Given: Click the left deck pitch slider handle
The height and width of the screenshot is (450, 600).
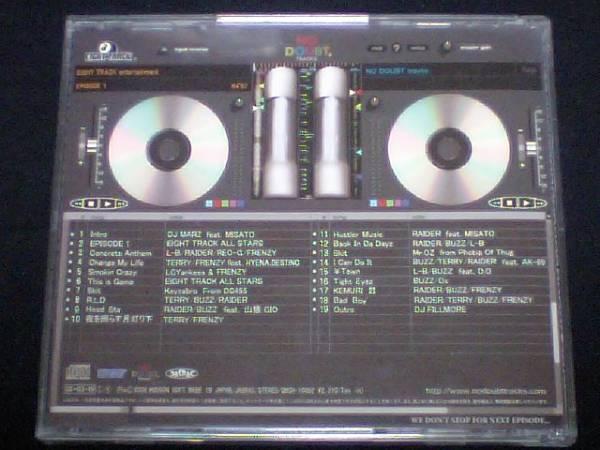Looking at the screenshot, I should click(92, 145).
